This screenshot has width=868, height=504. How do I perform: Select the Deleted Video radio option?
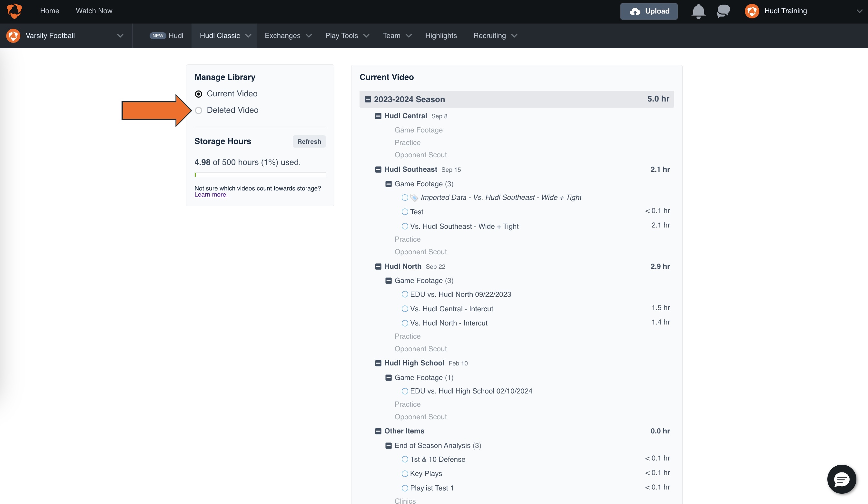point(198,111)
